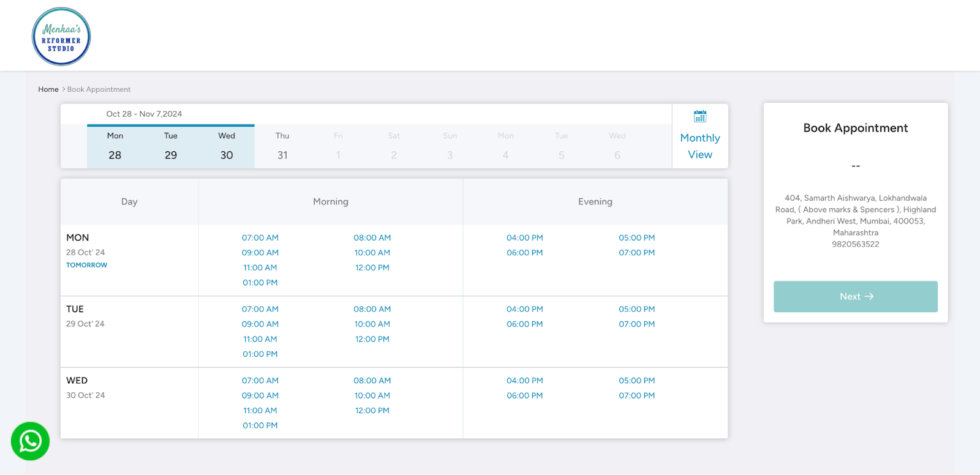Choose Monday 05:00 PM evening slot

click(x=636, y=238)
